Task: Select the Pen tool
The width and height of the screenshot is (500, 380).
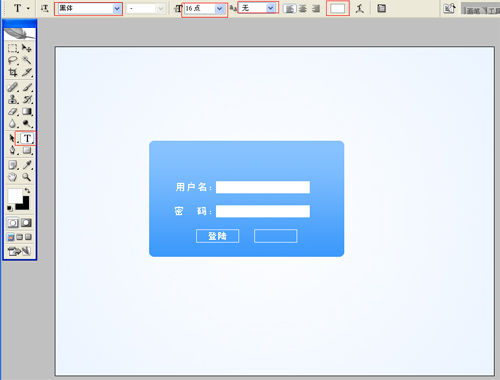Action: click(13, 150)
